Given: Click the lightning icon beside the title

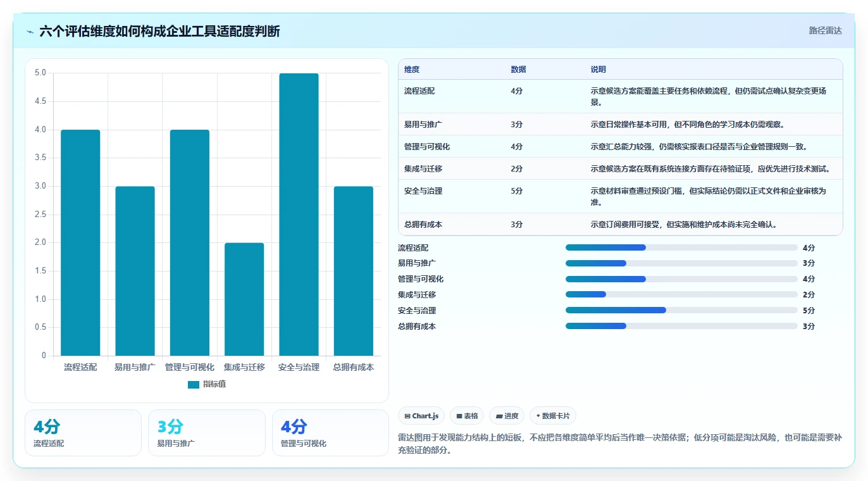Looking at the screenshot, I should (x=30, y=32).
